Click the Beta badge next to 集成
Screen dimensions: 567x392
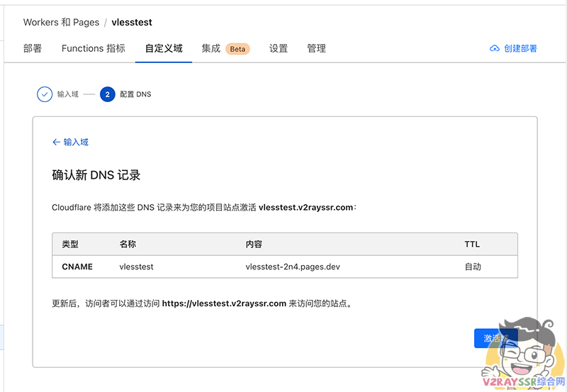pos(237,49)
